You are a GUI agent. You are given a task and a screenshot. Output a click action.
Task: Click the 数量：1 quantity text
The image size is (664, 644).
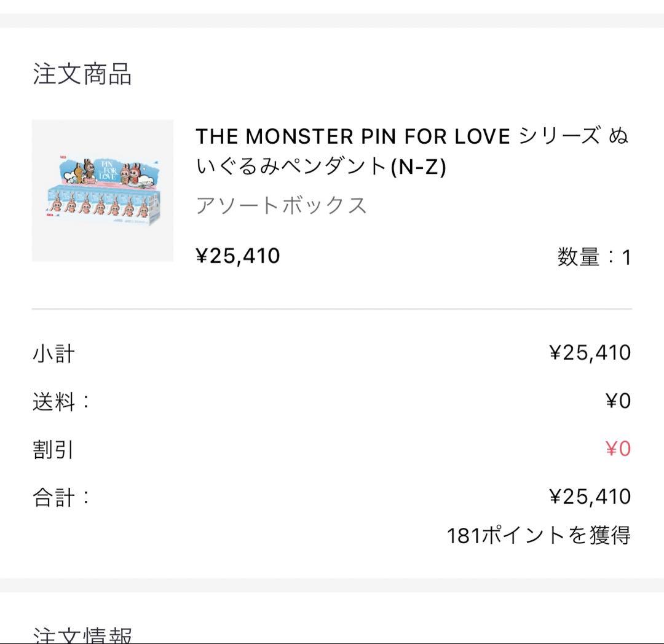pyautogui.click(x=594, y=257)
